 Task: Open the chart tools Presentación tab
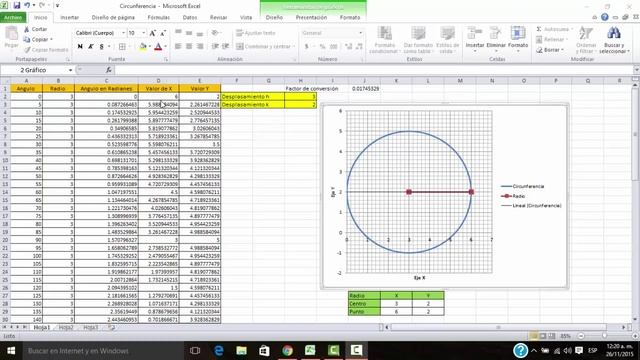click(x=311, y=18)
